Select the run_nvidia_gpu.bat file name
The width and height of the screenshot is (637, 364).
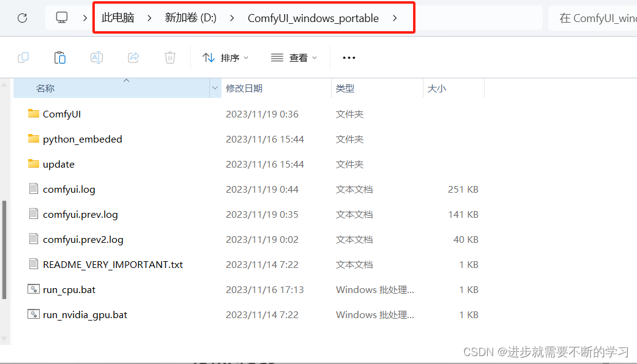coord(85,315)
